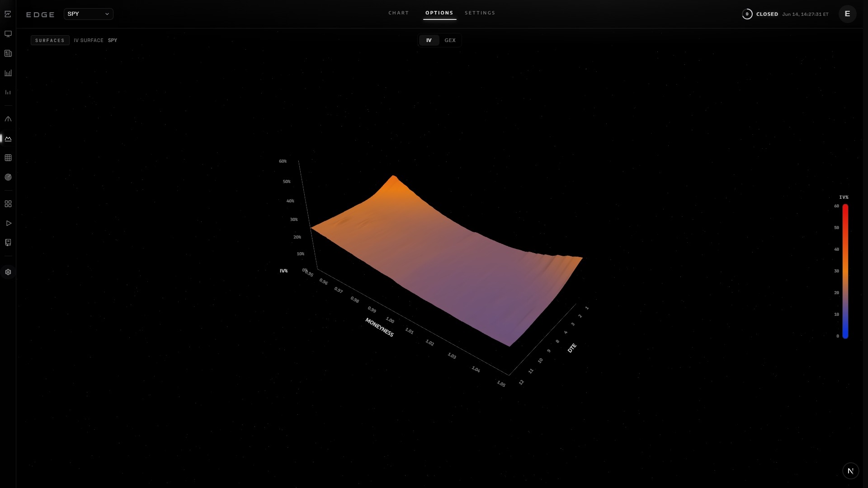Open the journal/certificate icon in sidebar

point(8,243)
